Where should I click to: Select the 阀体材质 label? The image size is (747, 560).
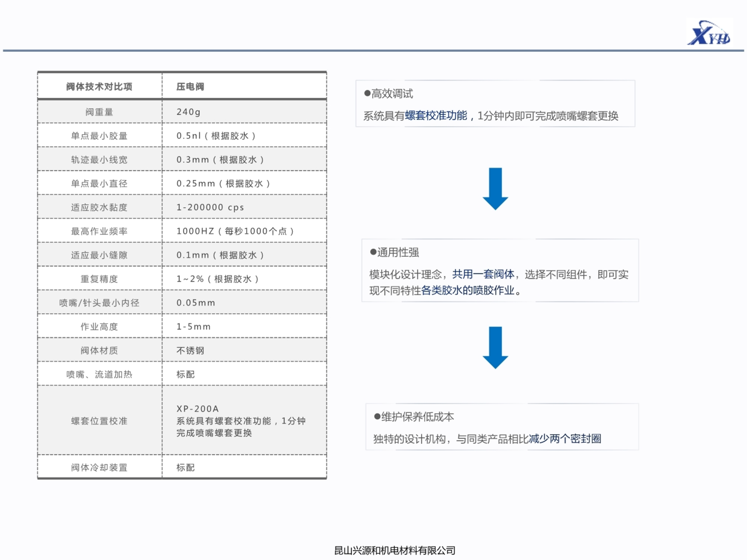click(x=99, y=350)
